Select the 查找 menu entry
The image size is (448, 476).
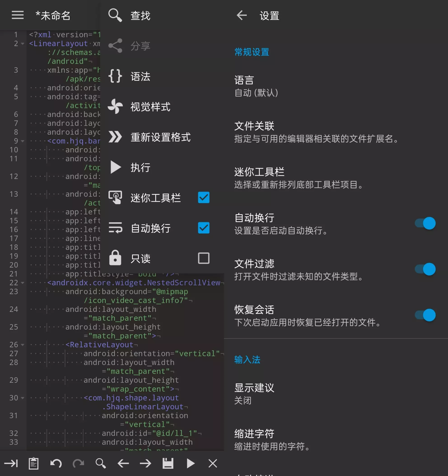coord(162,15)
